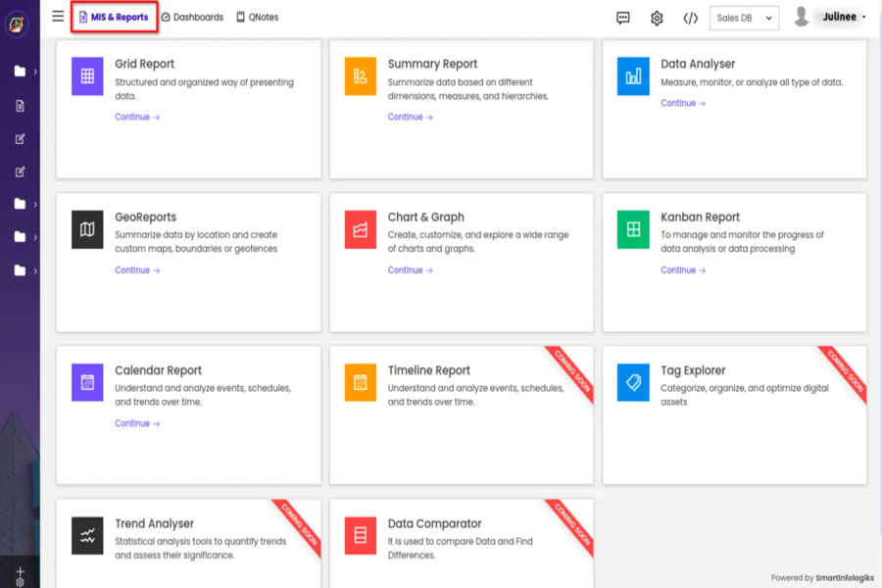
Task: Click the Tag Explorer blue tag icon
Action: coord(633,382)
